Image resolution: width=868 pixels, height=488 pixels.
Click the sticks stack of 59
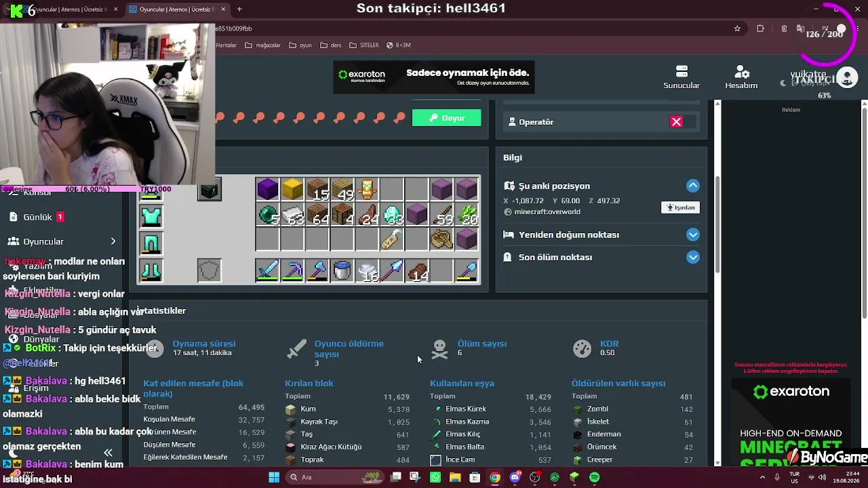(x=442, y=215)
